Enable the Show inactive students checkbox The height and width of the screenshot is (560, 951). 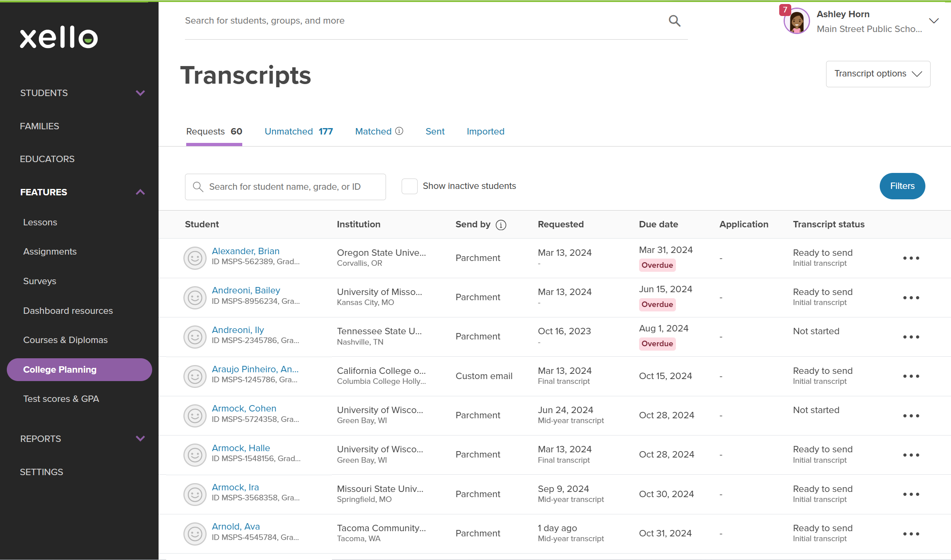click(409, 186)
